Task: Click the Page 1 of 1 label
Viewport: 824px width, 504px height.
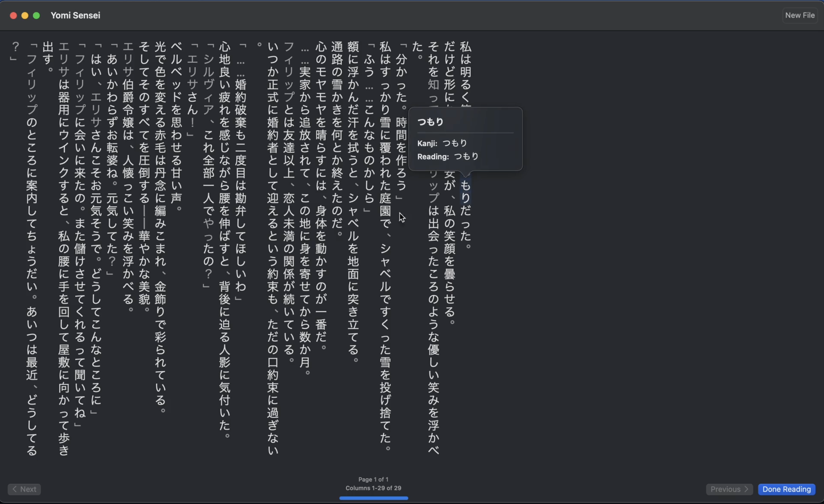Action: pyautogui.click(x=373, y=479)
